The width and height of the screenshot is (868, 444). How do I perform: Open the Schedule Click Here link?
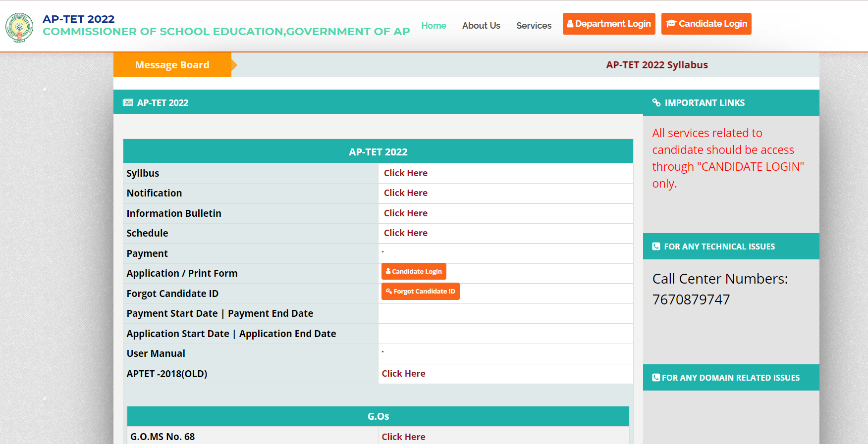(x=405, y=233)
